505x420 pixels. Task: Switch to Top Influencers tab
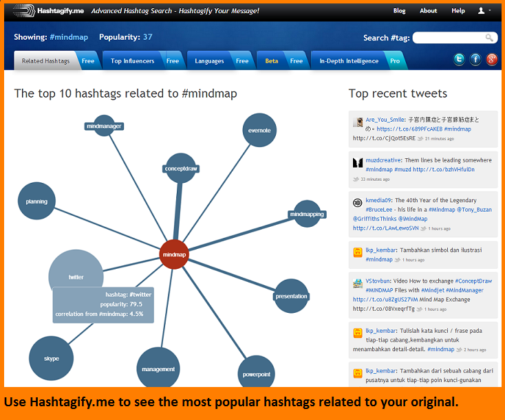(x=132, y=60)
